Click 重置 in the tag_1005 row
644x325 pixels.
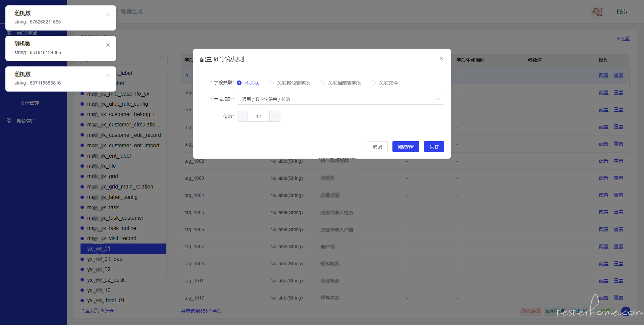click(x=619, y=212)
